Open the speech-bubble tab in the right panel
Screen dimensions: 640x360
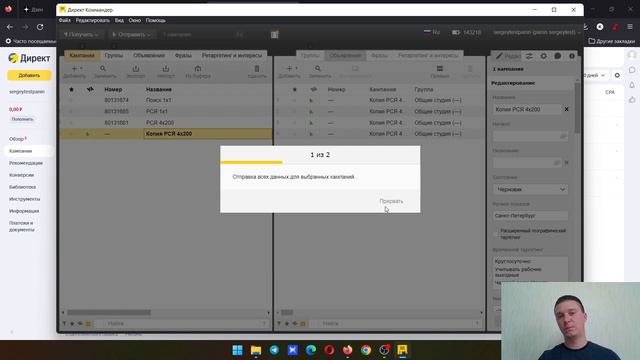pyautogui.click(x=558, y=56)
